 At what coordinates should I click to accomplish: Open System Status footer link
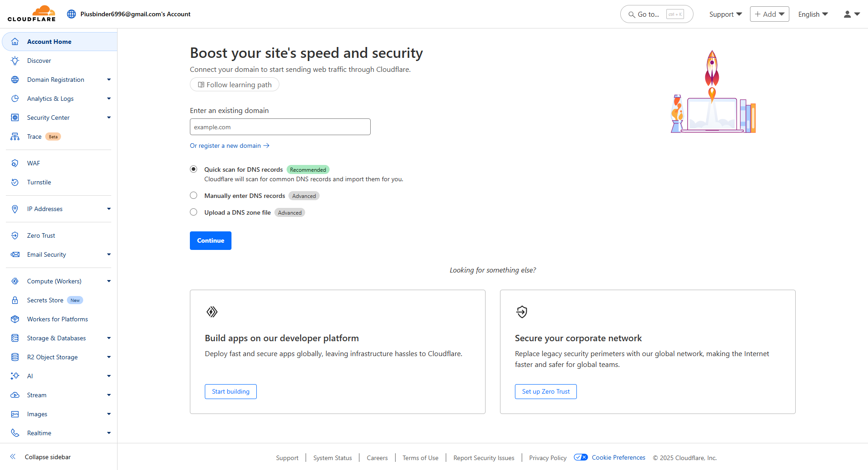click(332, 458)
